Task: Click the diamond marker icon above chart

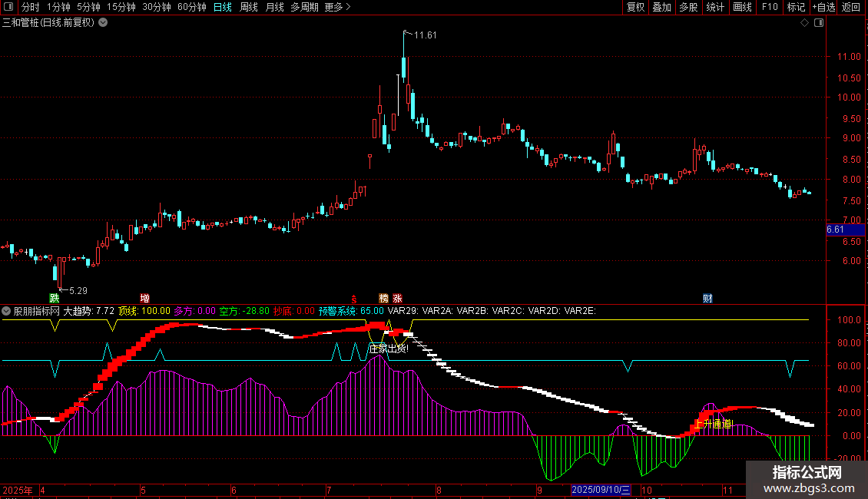Action: tap(804, 23)
